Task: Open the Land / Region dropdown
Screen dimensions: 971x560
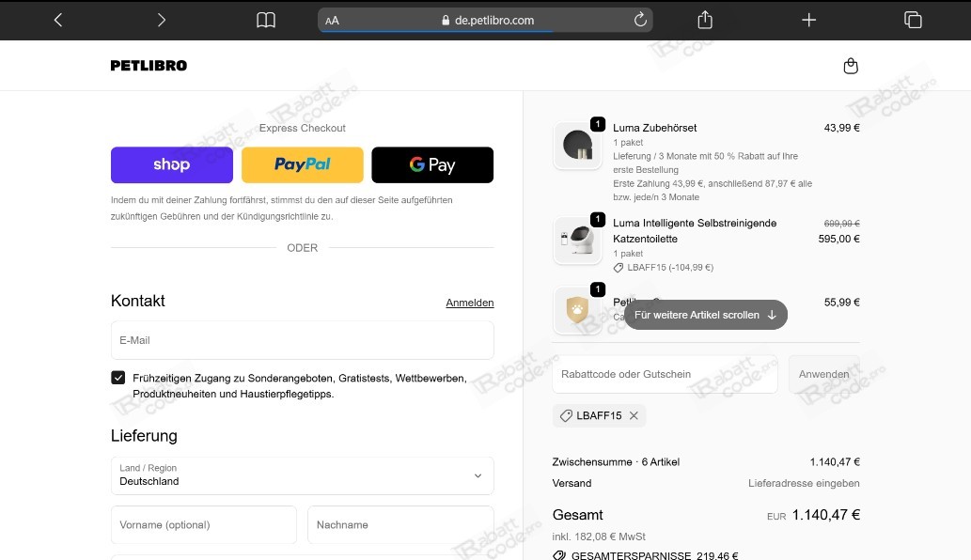Action: (x=302, y=475)
